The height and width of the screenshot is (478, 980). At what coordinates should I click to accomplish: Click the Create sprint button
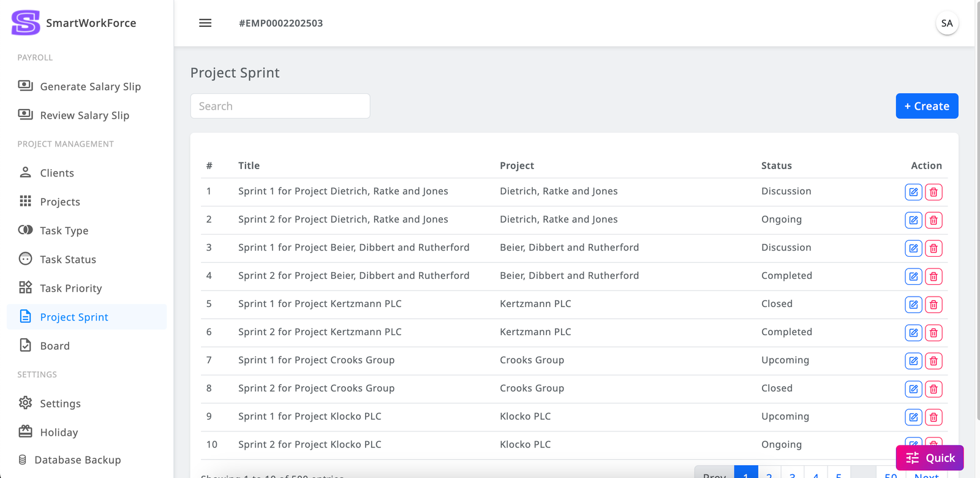coord(926,106)
